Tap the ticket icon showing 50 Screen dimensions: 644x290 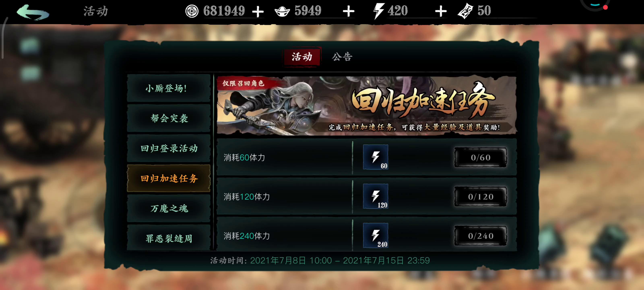pos(465,11)
